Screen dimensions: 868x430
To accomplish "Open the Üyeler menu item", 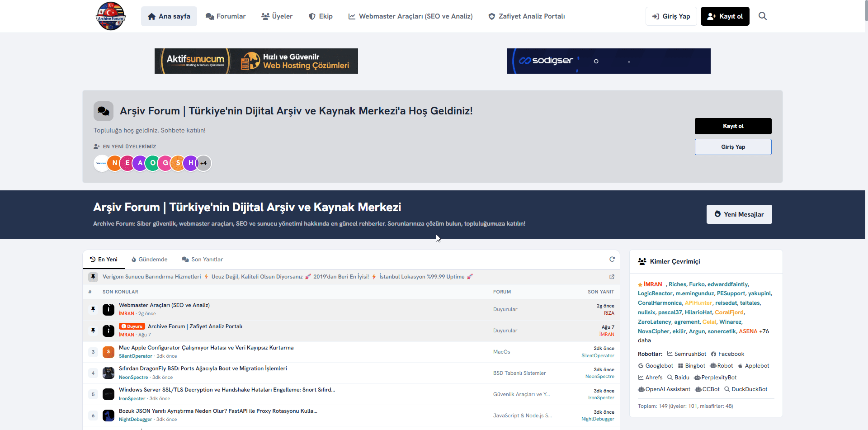I will [x=277, y=16].
